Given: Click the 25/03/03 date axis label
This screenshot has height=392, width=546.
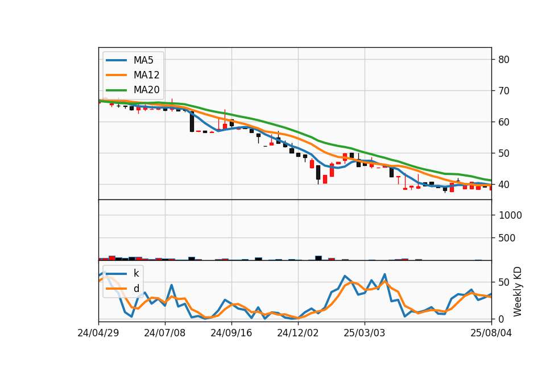Looking at the screenshot, I should click(x=365, y=333).
